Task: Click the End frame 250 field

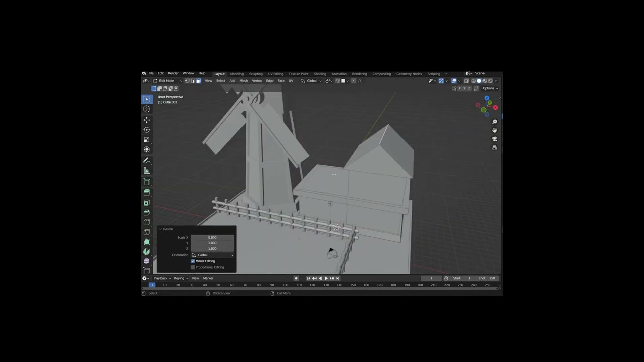Action: tap(488, 278)
